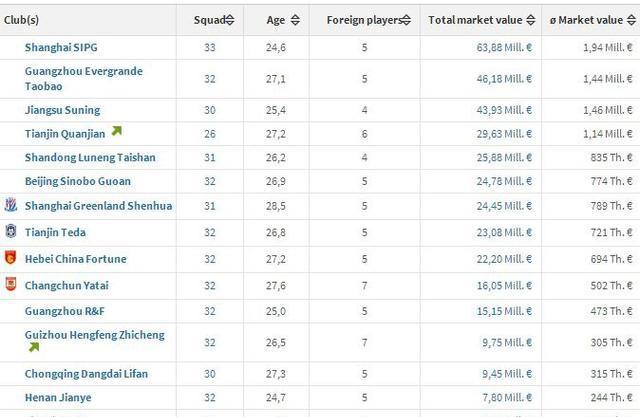Click the green arrow beside Tianjin Quanjian

point(116,131)
